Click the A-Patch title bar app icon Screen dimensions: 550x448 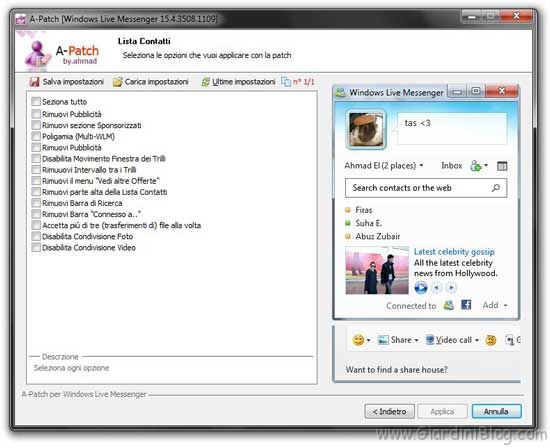tap(21, 19)
